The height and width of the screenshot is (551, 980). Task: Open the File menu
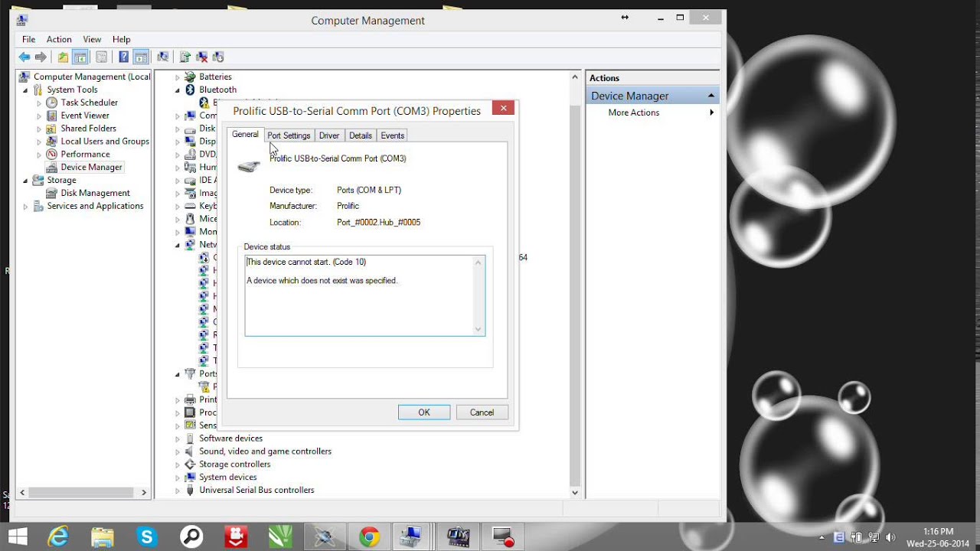click(x=28, y=39)
